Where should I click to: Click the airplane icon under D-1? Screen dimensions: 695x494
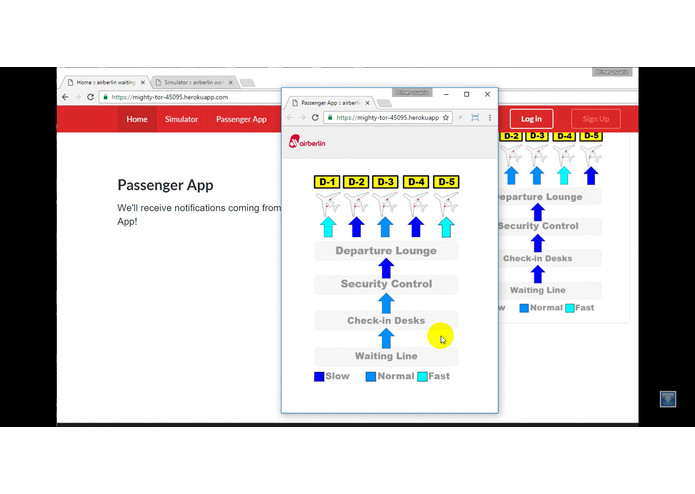pos(328,203)
